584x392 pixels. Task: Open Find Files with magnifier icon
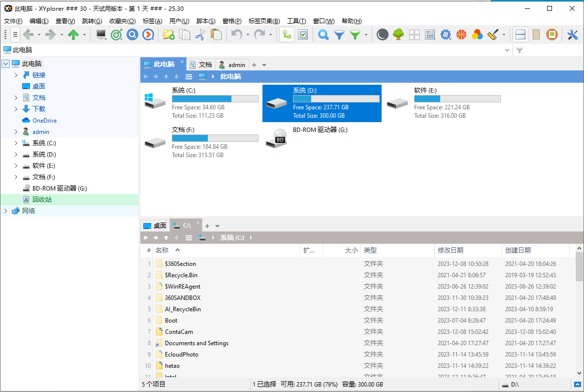click(x=323, y=34)
